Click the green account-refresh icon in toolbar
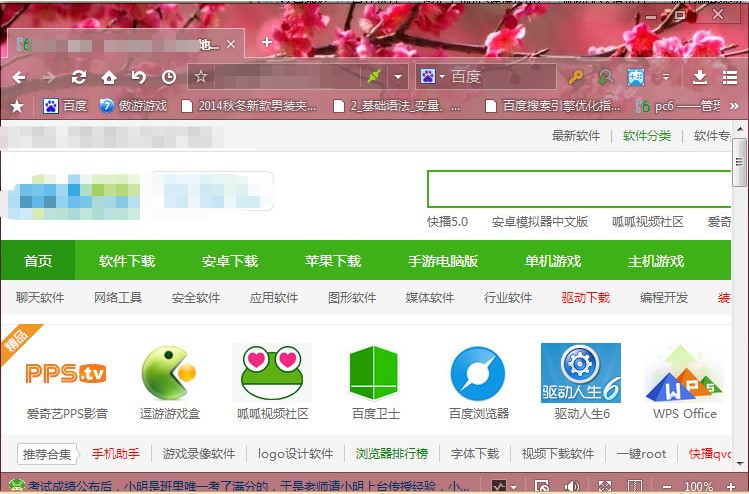Image resolution: width=749 pixels, height=494 pixels. [x=606, y=77]
